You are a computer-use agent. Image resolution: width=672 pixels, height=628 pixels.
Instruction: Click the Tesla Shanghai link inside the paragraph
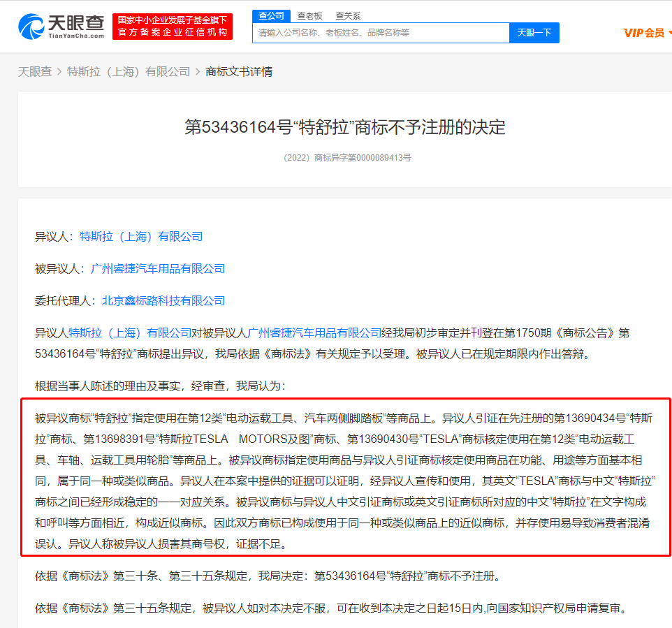pyautogui.click(x=130, y=333)
